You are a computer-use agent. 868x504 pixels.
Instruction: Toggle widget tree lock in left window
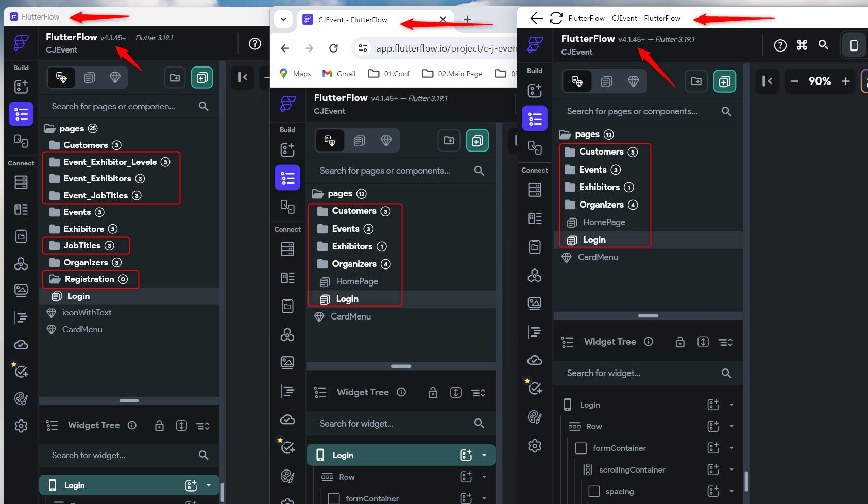pyautogui.click(x=160, y=426)
